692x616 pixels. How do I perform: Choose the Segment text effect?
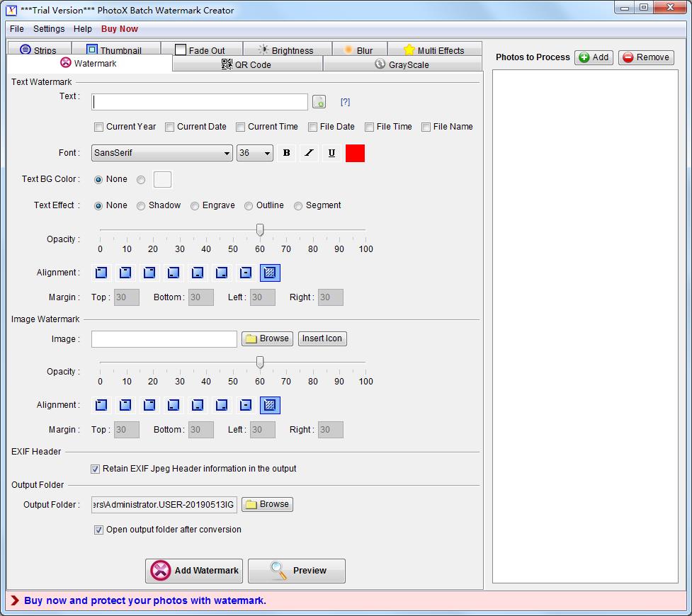pos(298,206)
